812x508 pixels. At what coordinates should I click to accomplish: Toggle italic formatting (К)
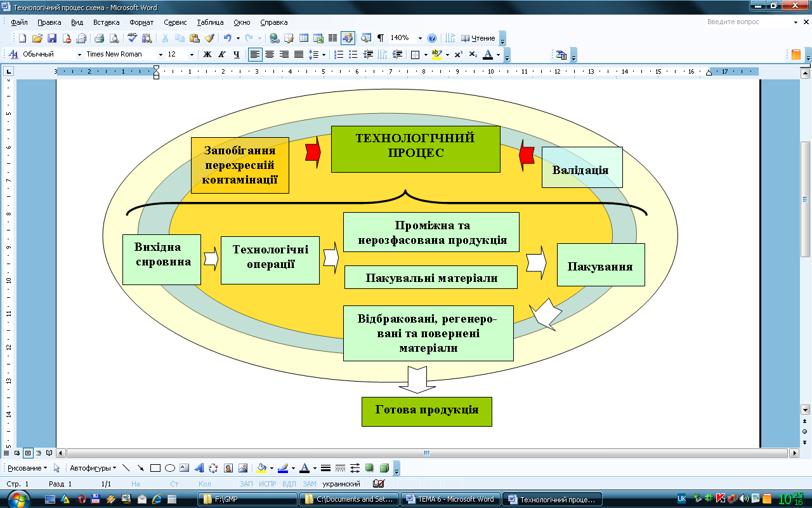[x=221, y=55]
